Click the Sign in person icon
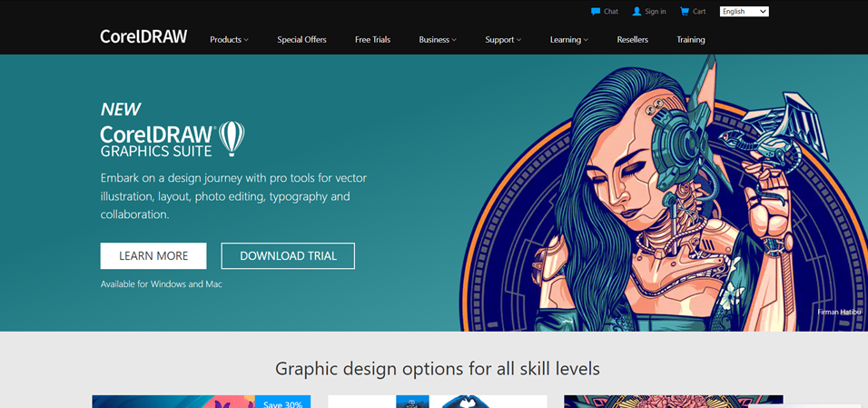Image resolution: width=868 pixels, height=408 pixels. click(x=636, y=11)
